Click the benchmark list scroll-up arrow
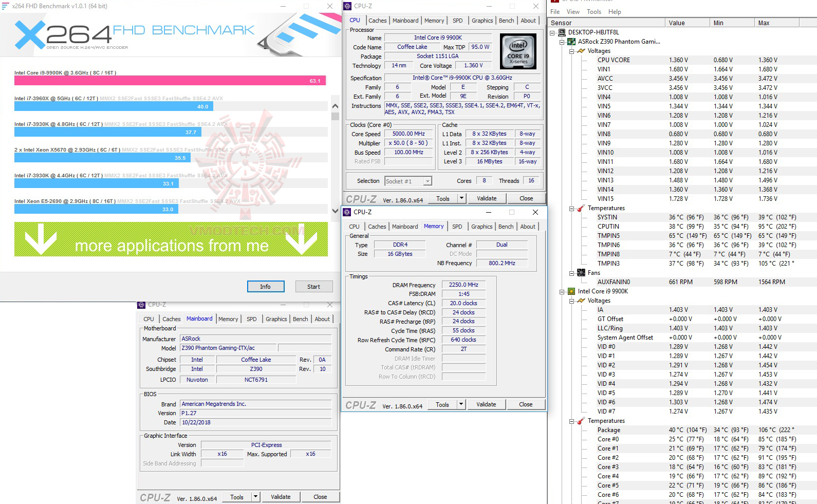Image resolution: width=817 pixels, height=504 pixels. (x=335, y=106)
